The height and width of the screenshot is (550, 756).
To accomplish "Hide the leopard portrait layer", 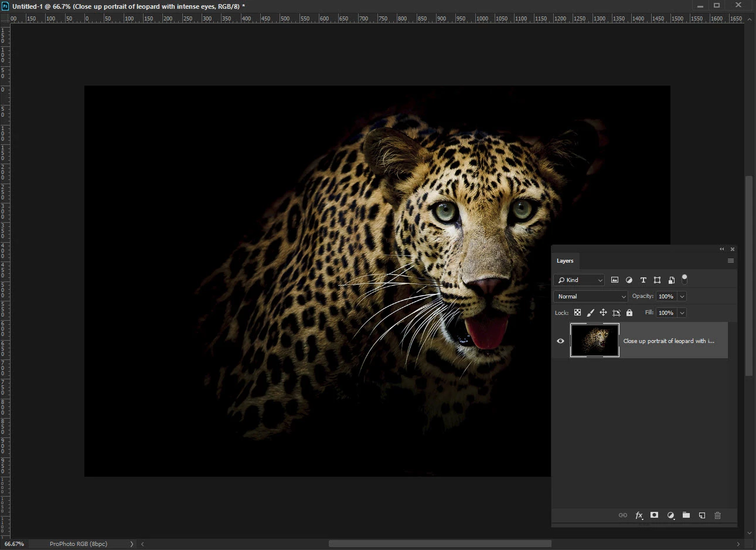I will pos(560,341).
